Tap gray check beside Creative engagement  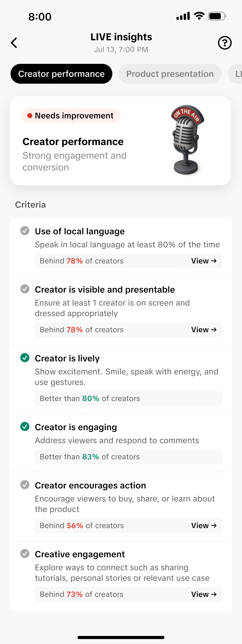pos(25,554)
